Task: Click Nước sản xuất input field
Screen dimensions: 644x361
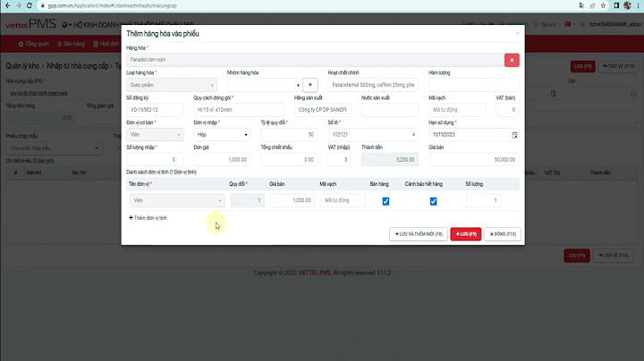Action: click(390, 110)
